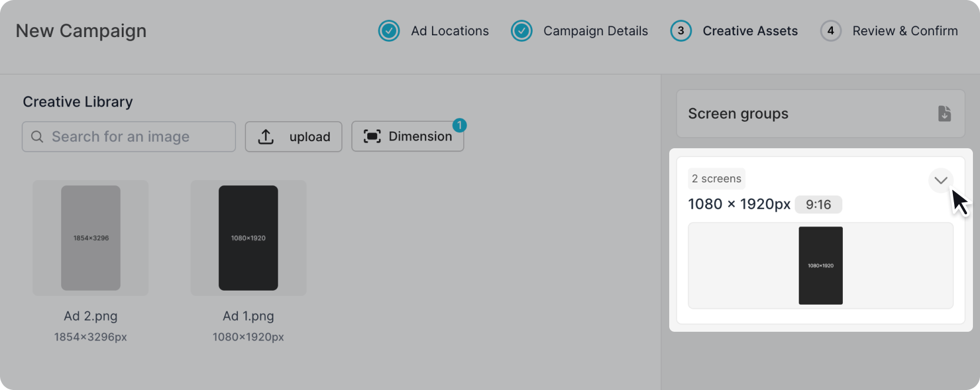Click the Dimension frame icon
The image size is (980, 390).
click(372, 136)
